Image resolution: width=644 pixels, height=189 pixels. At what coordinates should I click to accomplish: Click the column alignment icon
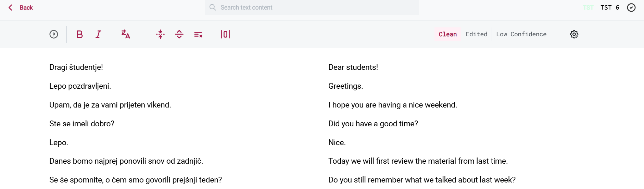(x=225, y=34)
